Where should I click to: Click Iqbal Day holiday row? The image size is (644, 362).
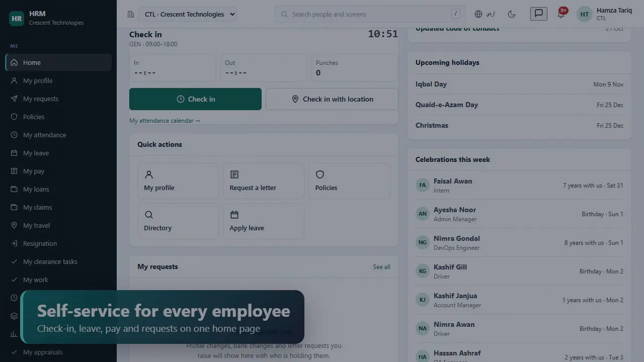[x=519, y=84]
